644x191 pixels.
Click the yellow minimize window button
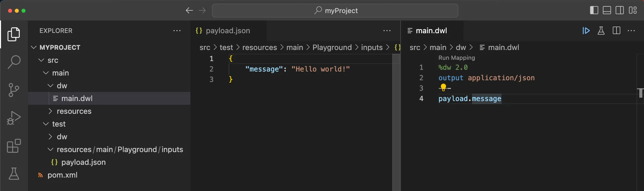tap(17, 11)
